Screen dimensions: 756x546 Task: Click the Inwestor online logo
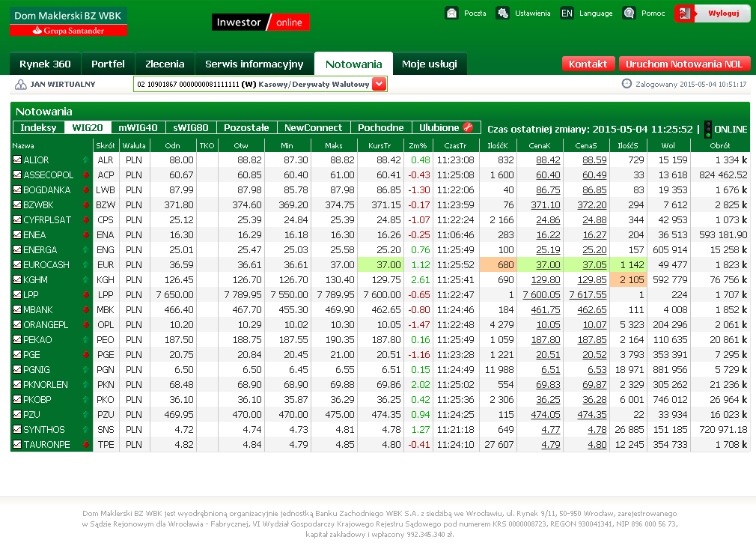pos(260,22)
